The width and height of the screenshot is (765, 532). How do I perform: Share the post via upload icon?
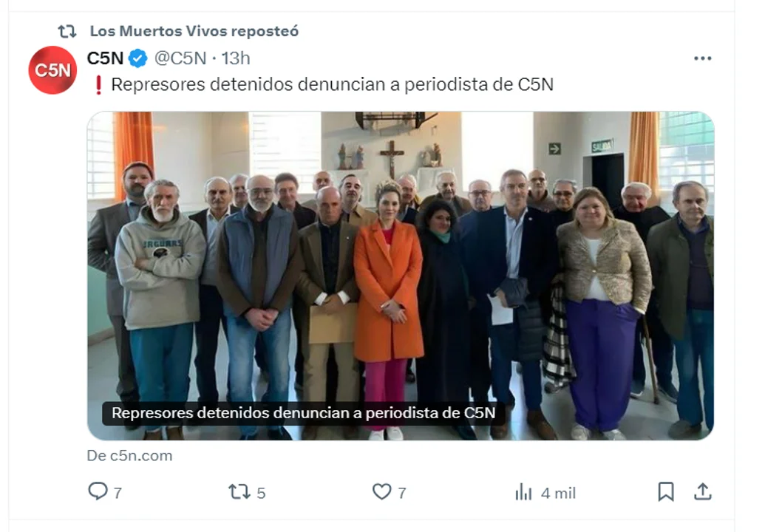(703, 491)
